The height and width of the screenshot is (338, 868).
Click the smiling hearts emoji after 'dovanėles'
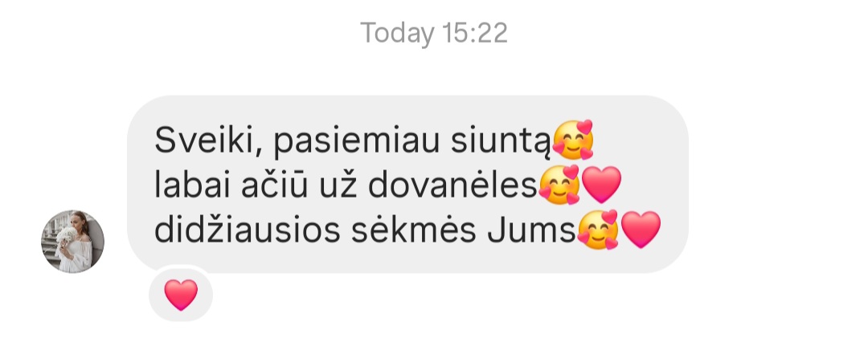[559, 185]
